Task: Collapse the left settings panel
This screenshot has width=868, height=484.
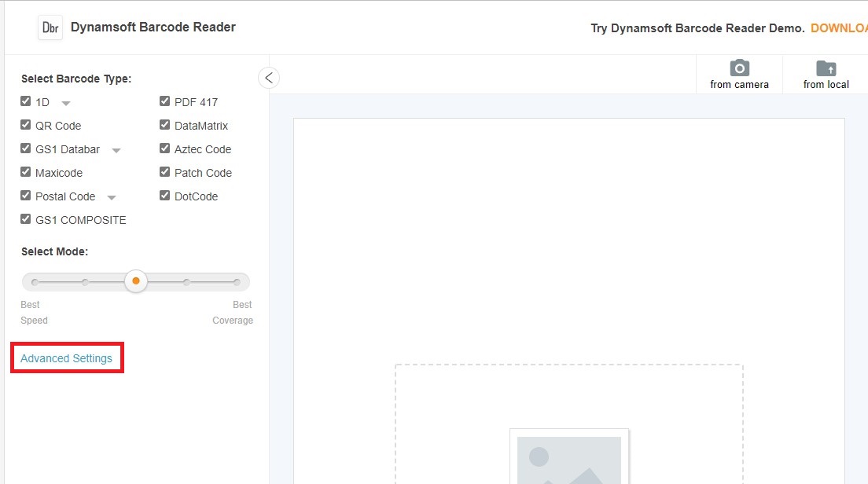Action: tap(269, 78)
